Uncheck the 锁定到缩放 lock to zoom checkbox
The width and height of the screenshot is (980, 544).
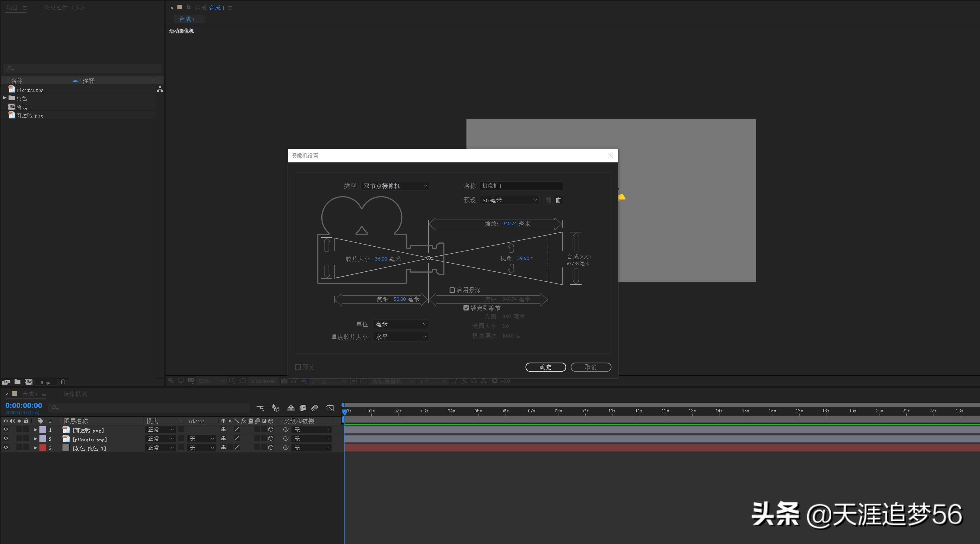(x=466, y=308)
